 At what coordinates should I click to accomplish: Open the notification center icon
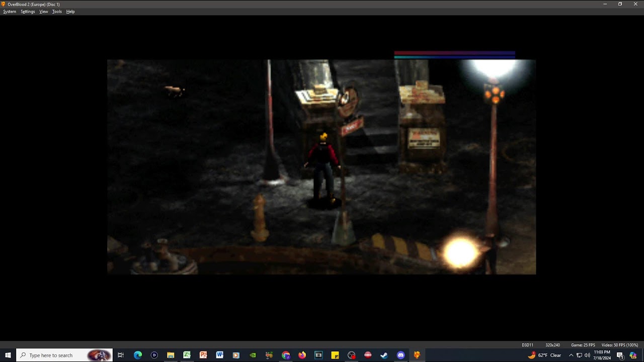pos(620,355)
